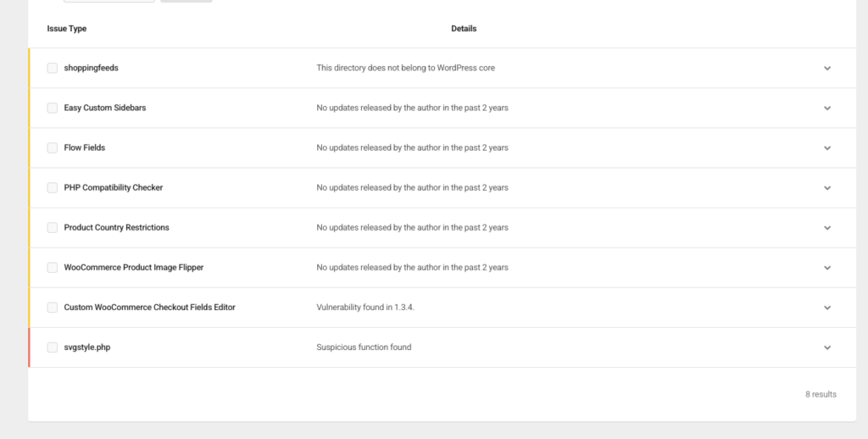Expand the Easy Custom Sidebars row chevron
The width and height of the screenshot is (868, 439).
tap(827, 108)
